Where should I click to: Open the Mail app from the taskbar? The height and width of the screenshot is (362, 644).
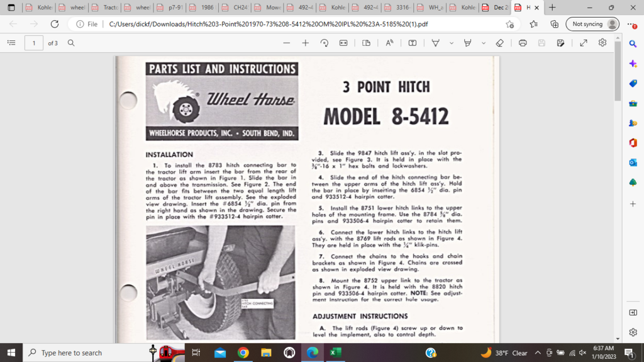[x=219, y=353]
